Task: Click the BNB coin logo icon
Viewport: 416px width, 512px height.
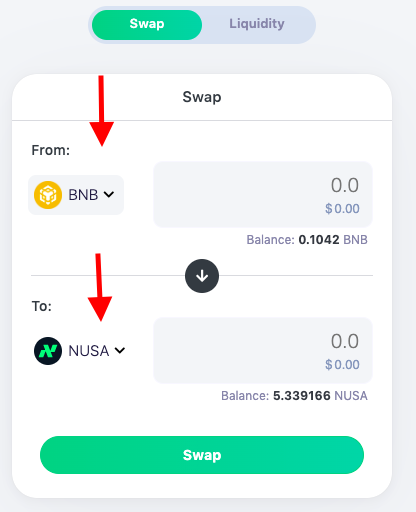Action: tap(48, 195)
